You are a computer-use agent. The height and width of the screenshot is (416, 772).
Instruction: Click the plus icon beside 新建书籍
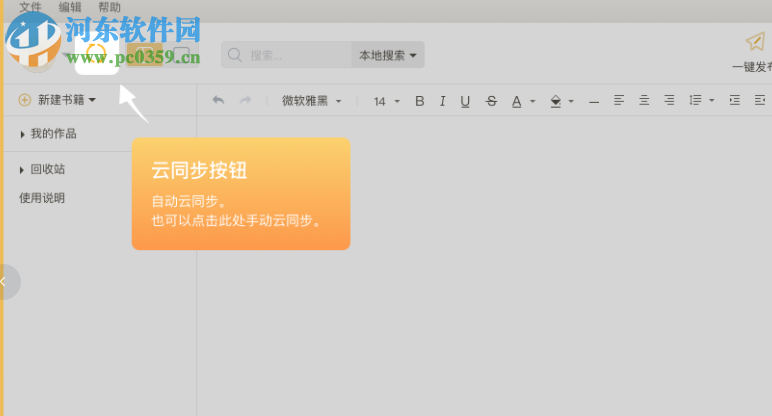(25, 100)
